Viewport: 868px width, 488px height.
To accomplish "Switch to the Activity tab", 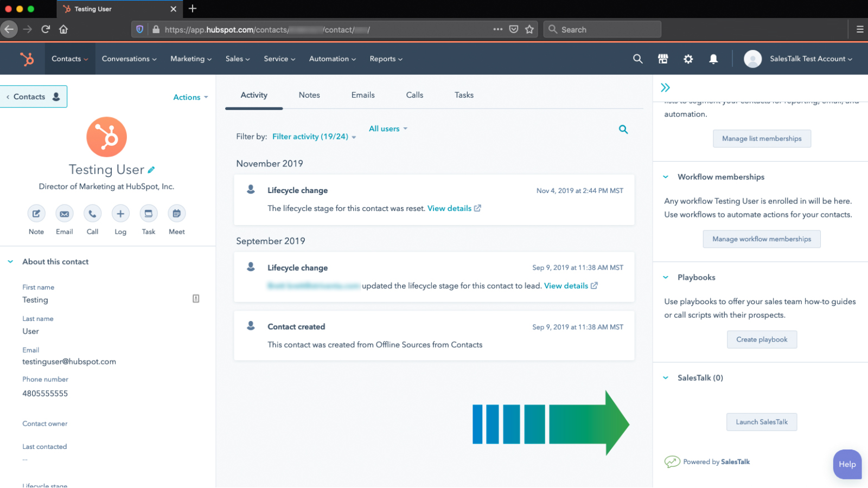I will tap(254, 95).
